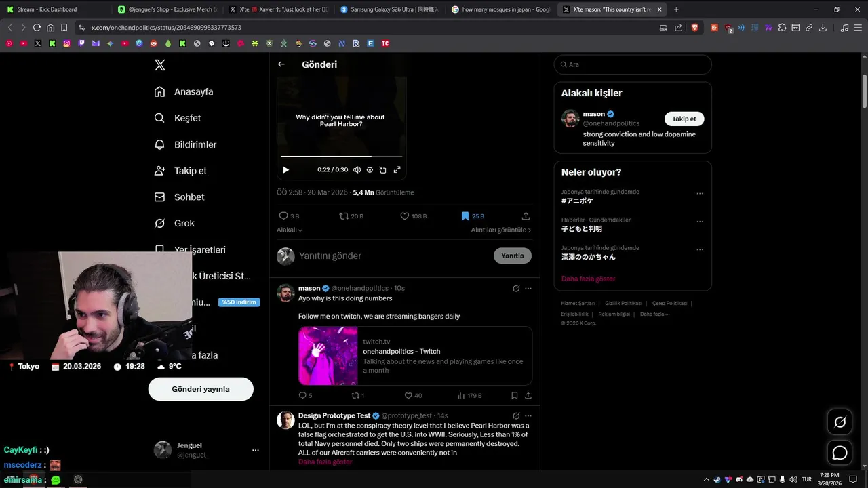The width and height of the screenshot is (868, 488).
Task: Share mason's reply
Action: pyautogui.click(x=528, y=395)
